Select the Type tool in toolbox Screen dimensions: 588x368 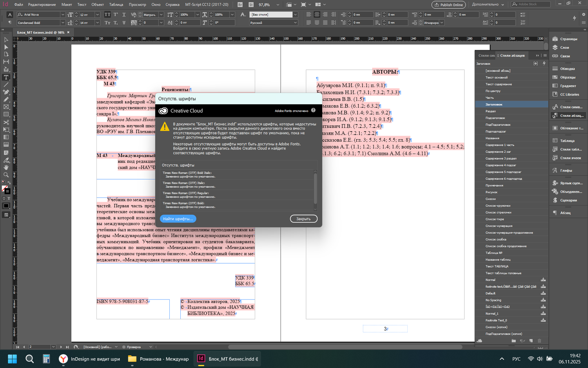[x=6, y=77]
